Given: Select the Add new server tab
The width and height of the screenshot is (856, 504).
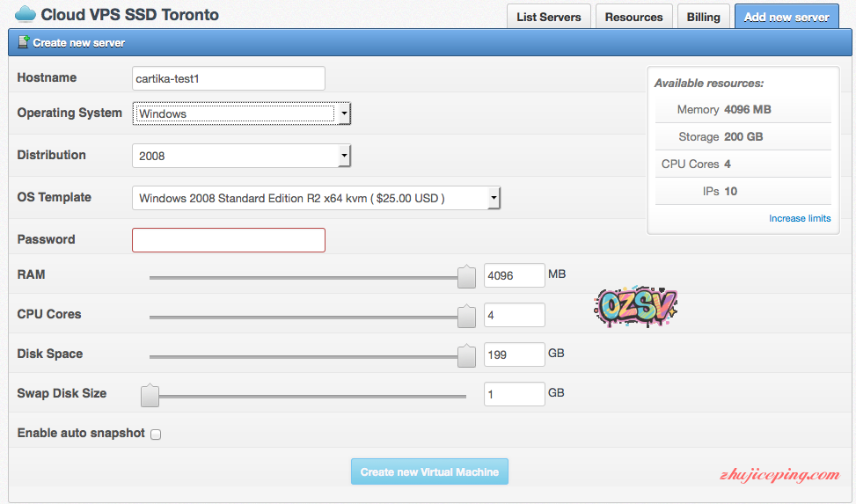Looking at the screenshot, I should click(786, 17).
